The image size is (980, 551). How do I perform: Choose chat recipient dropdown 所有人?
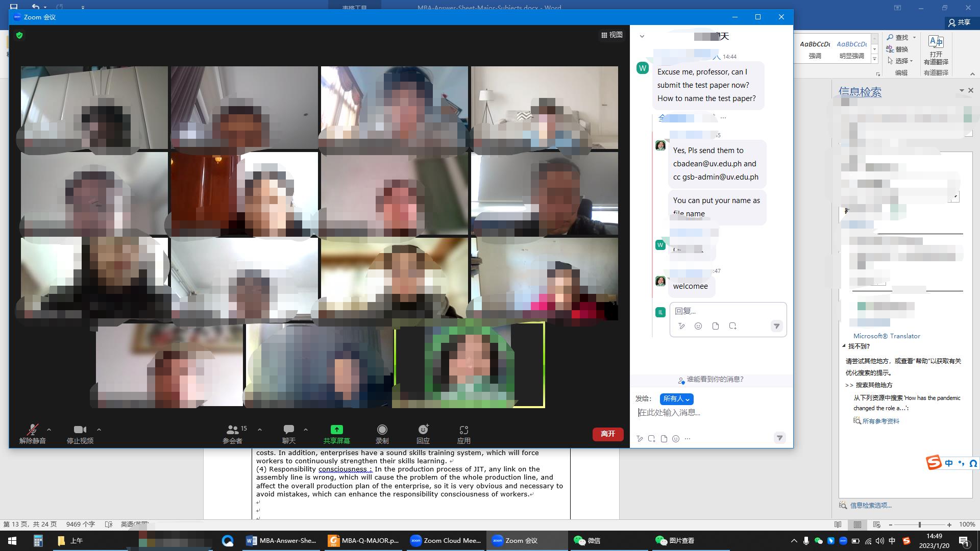[x=676, y=399]
